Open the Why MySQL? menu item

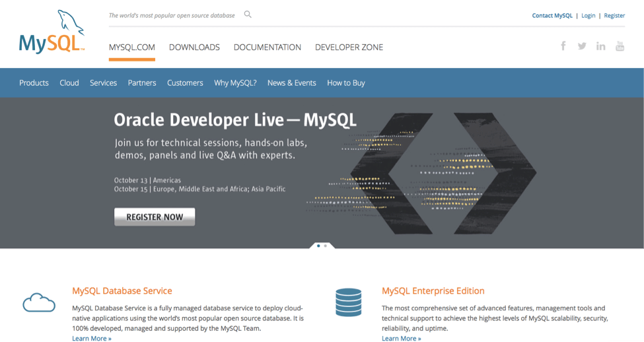(x=235, y=83)
